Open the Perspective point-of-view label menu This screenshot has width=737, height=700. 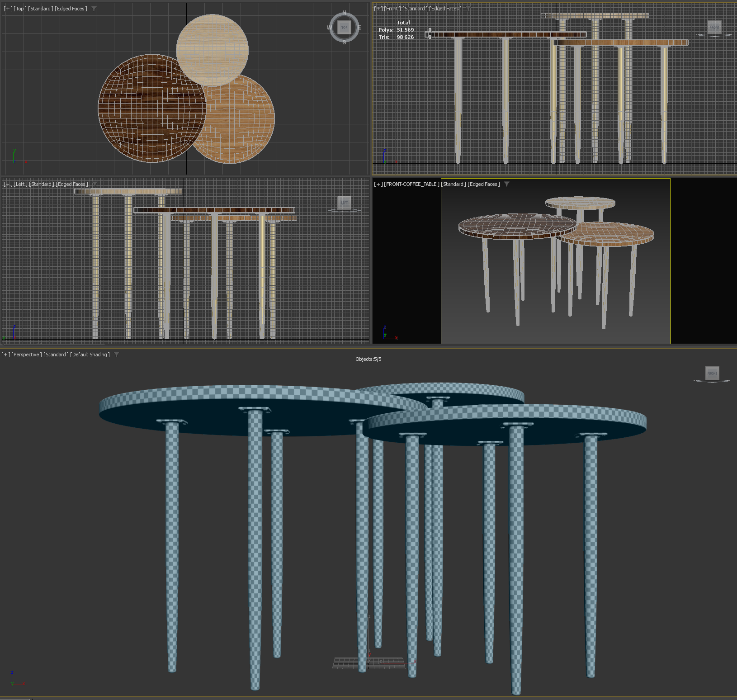point(27,355)
